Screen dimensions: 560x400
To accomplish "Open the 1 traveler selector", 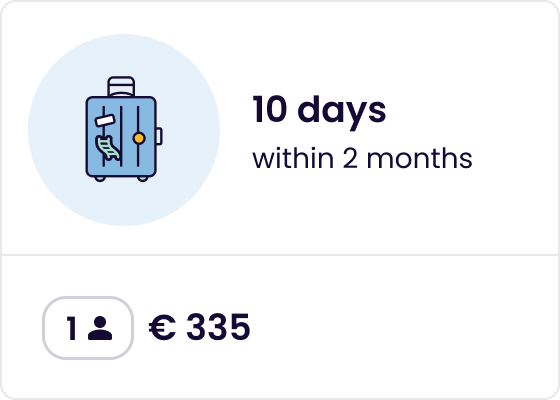I will [x=88, y=328].
